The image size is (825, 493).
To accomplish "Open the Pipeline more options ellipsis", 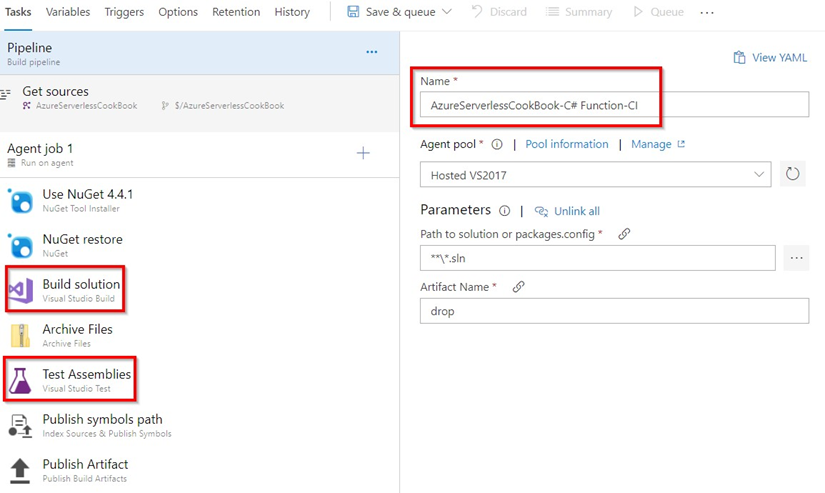I will 372,52.
